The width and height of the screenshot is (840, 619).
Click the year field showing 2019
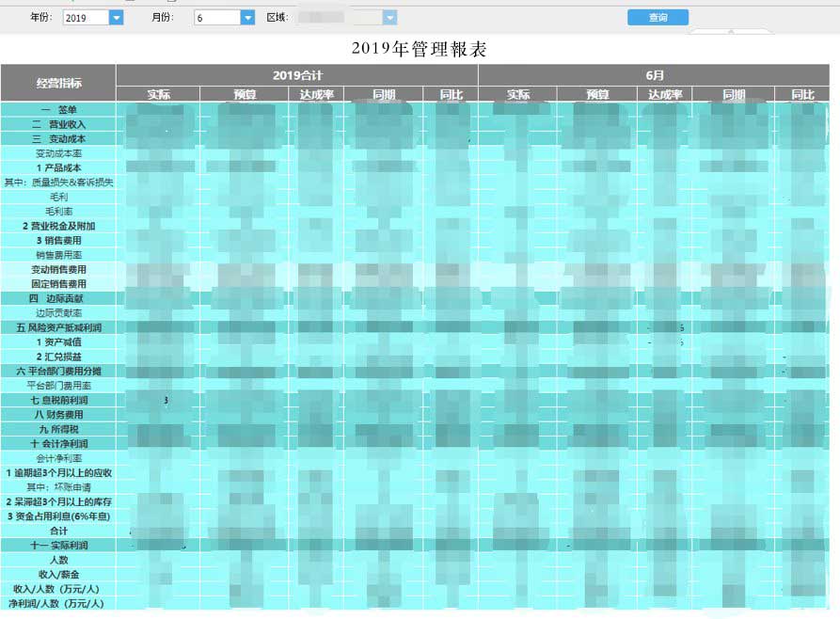click(87, 18)
